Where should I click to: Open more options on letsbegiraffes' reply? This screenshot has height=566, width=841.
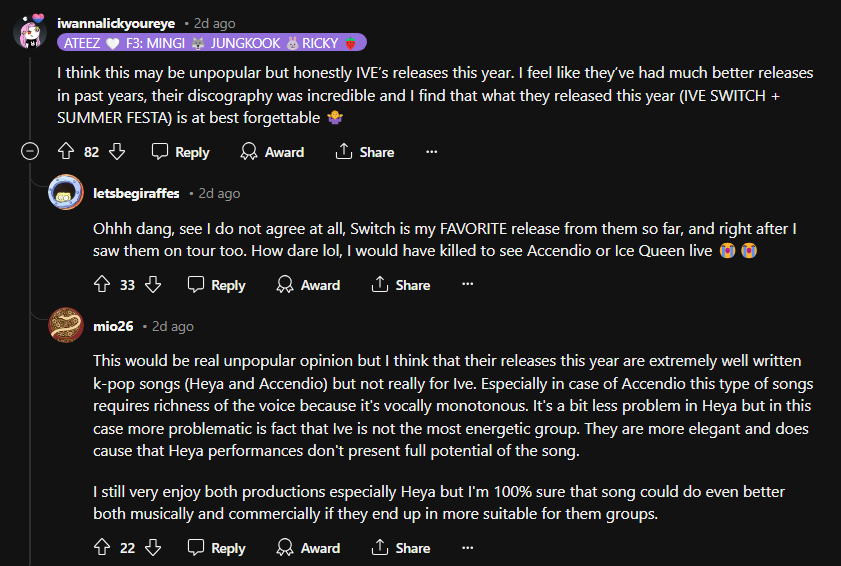pyautogui.click(x=468, y=285)
